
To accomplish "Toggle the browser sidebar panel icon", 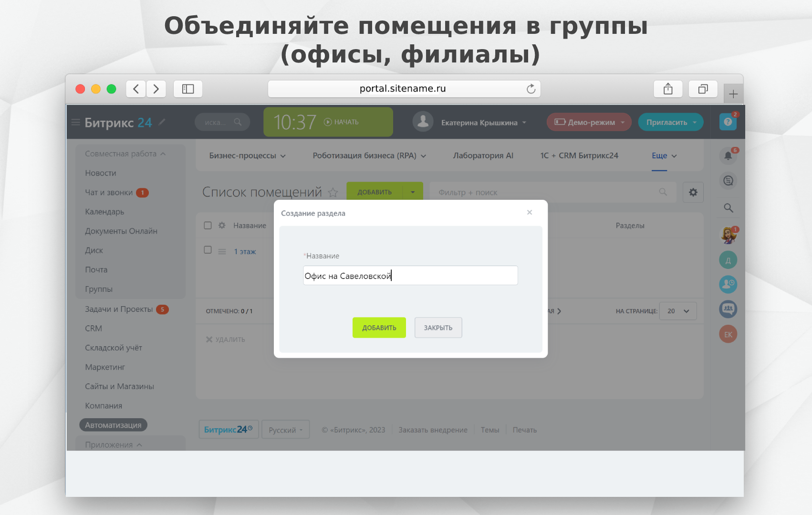I will 188,89.
